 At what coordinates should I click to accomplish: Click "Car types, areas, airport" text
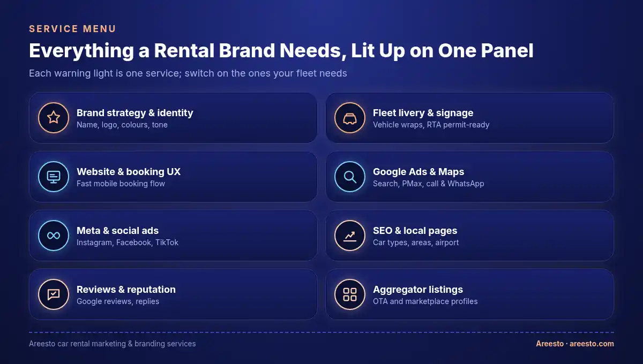tap(416, 242)
